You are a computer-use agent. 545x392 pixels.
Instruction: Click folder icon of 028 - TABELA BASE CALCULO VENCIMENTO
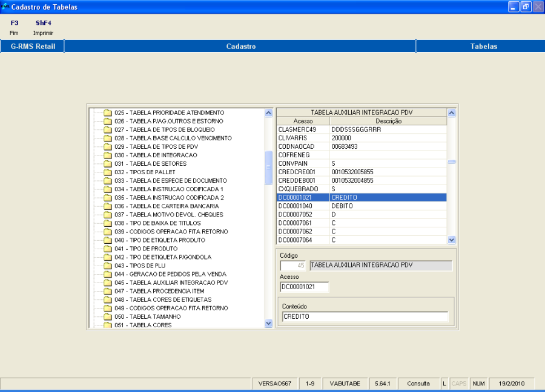tap(108, 138)
